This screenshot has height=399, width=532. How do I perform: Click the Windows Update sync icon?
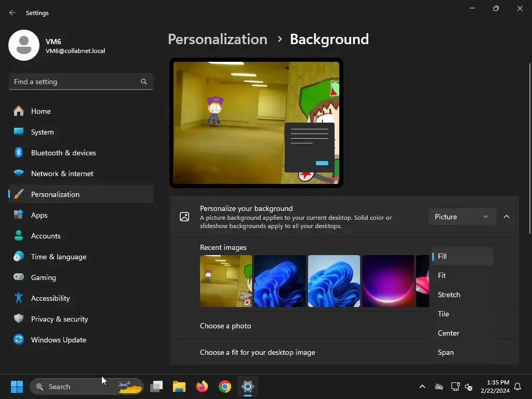pos(19,339)
